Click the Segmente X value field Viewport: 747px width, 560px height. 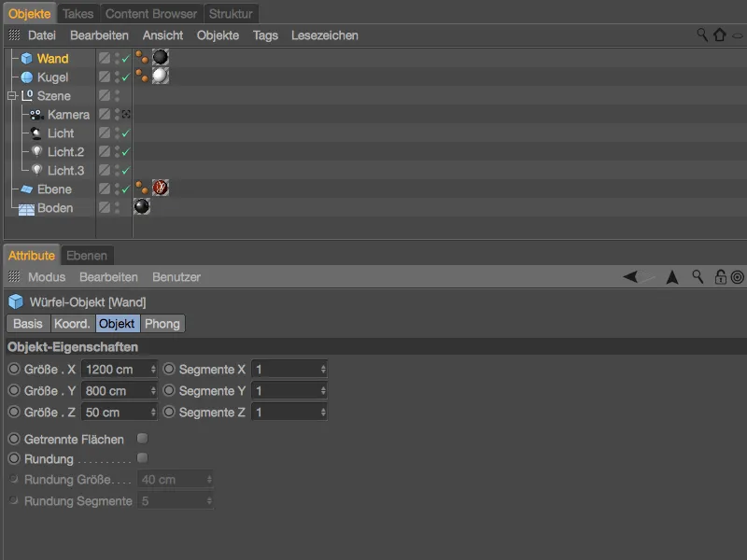coord(289,369)
